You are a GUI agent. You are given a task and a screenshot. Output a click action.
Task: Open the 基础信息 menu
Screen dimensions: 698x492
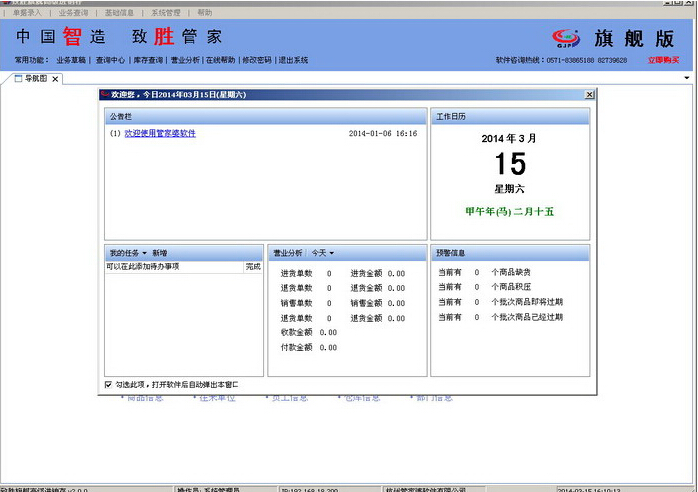119,13
